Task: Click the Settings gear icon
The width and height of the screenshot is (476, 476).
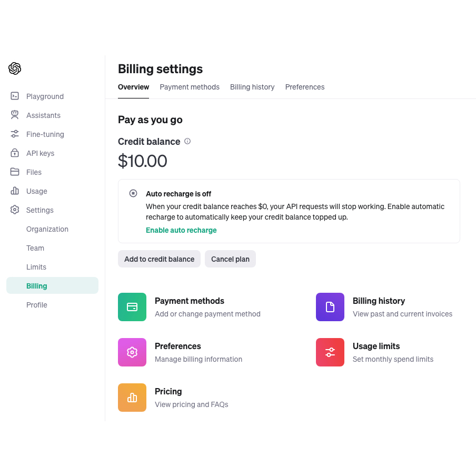Action: 15,210
